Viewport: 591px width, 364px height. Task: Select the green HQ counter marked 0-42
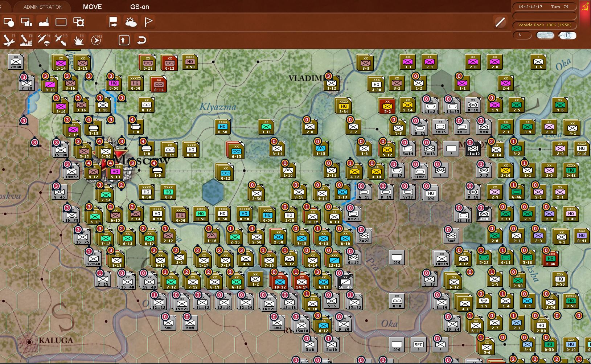(571, 170)
